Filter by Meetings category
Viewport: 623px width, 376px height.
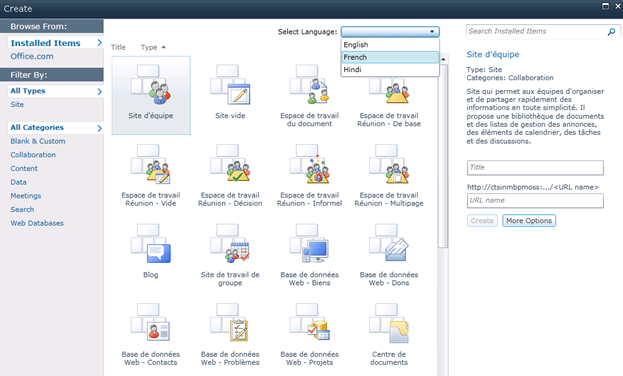click(26, 196)
